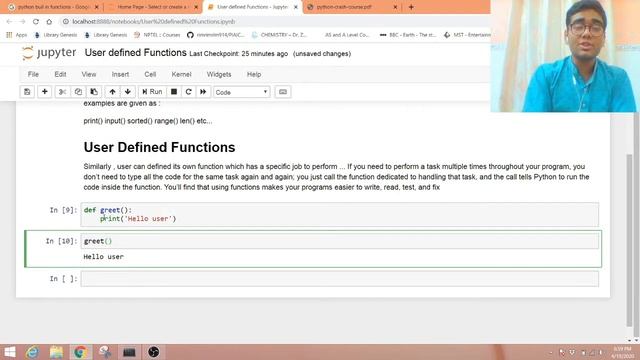Click the def greet() code cell
Image resolution: width=640 pixels, height=360 pixels.
pyautogui.click(x=340, y=215)
